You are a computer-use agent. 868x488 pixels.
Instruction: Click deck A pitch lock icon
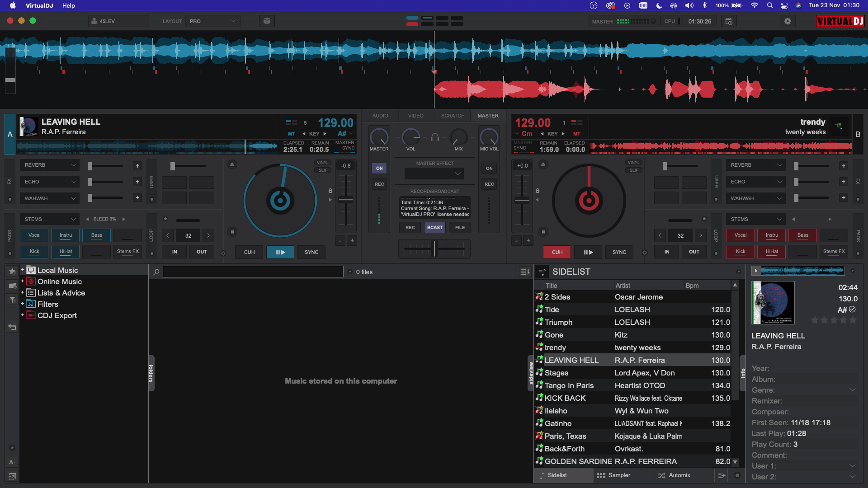330,191
